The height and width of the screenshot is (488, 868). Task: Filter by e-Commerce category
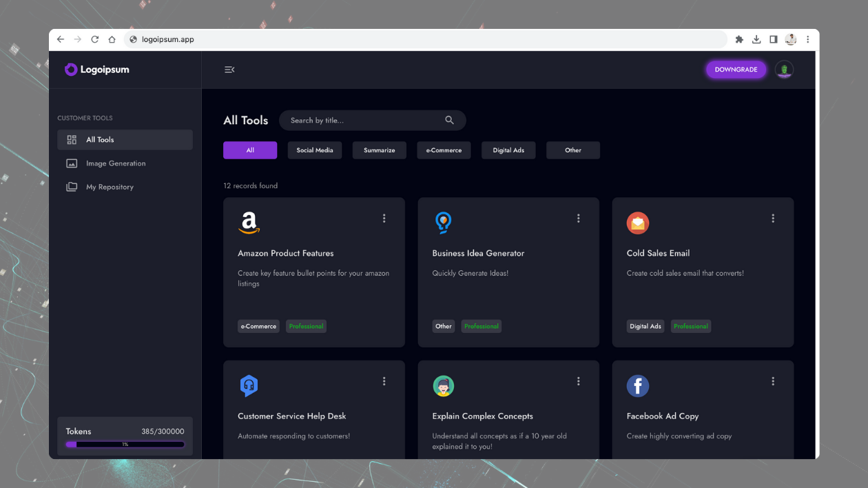point(444,150)
